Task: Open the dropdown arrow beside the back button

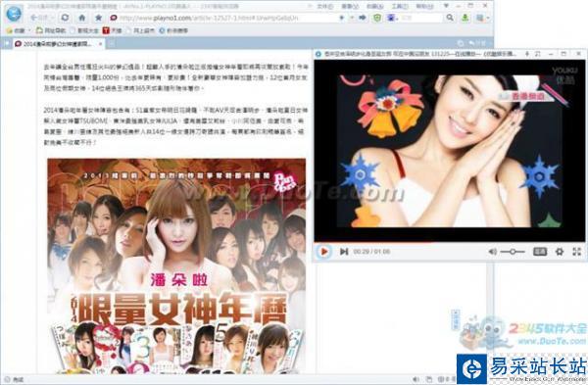Action: pos(52,18)
